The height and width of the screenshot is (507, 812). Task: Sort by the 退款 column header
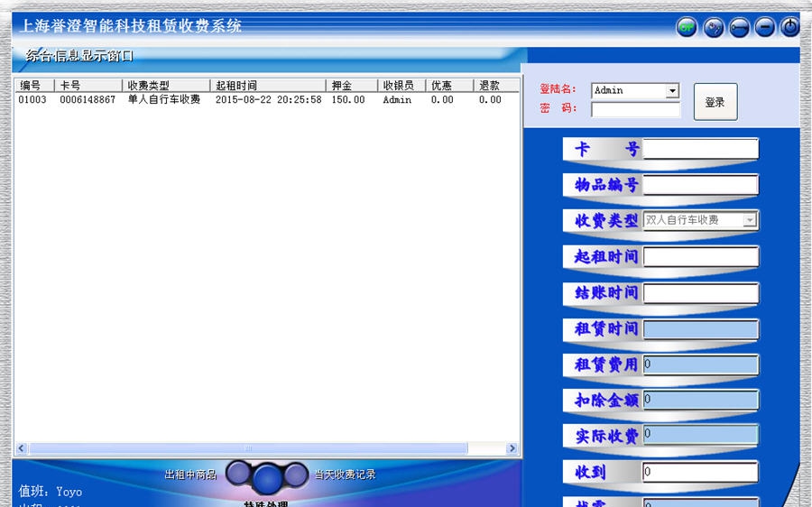tap(496, 86)
